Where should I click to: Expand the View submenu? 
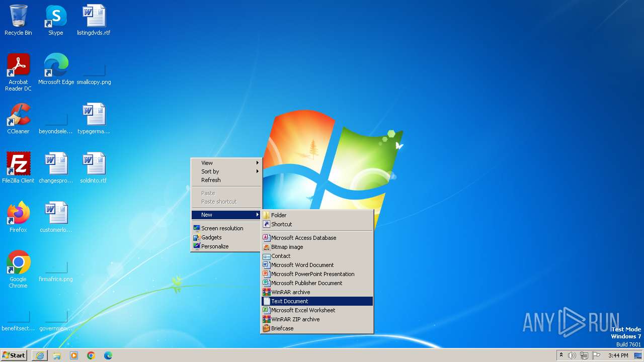226,163
